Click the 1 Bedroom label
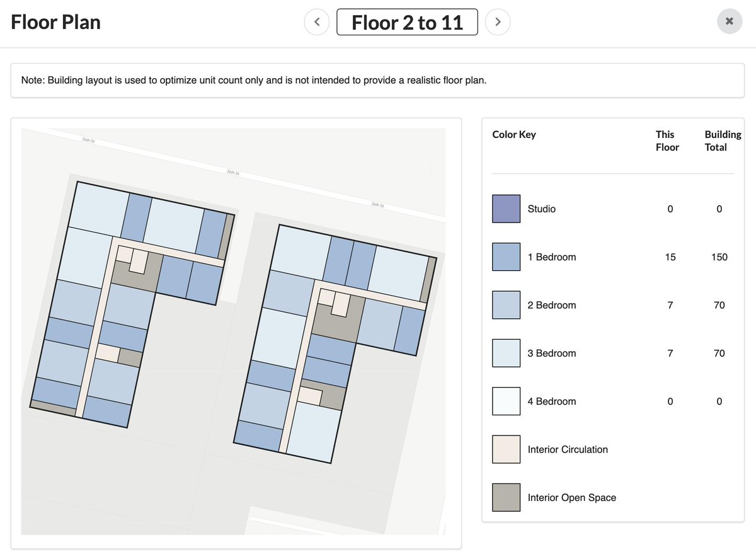The image size is (756, 559). click(552, 257)
